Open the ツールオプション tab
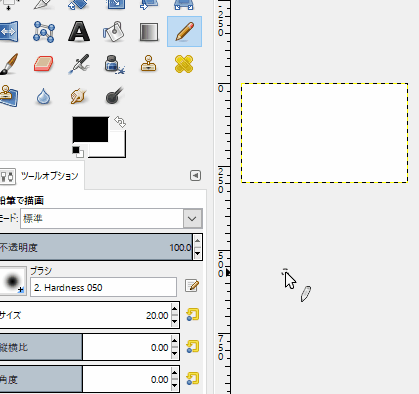This screenshot has height=394, width=419. click(41, 176)
